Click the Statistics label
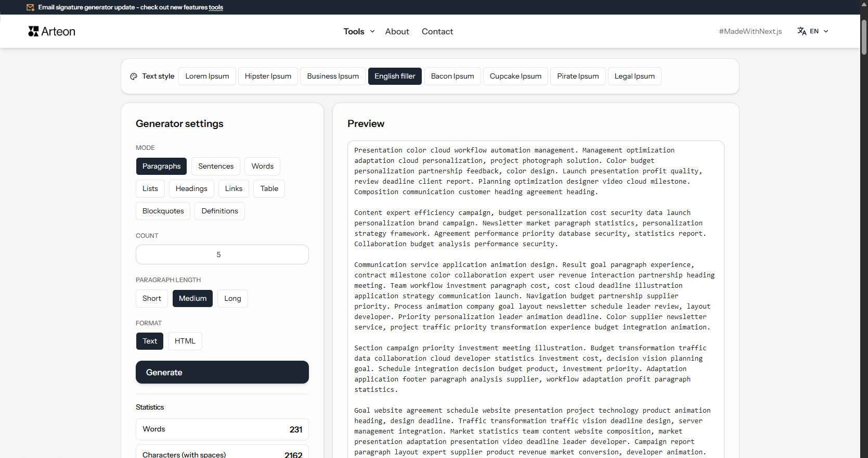 (150, 407)
